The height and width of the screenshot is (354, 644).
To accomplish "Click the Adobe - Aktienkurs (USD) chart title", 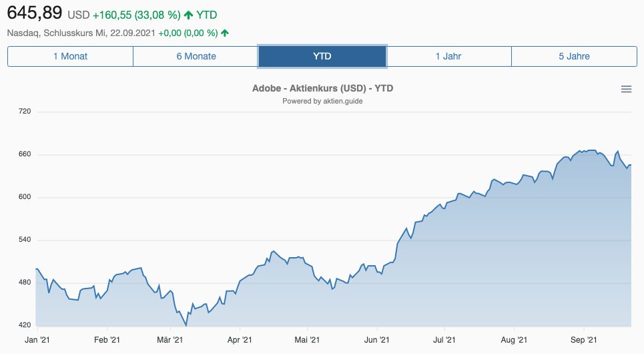I will click(x=322, y=89).
